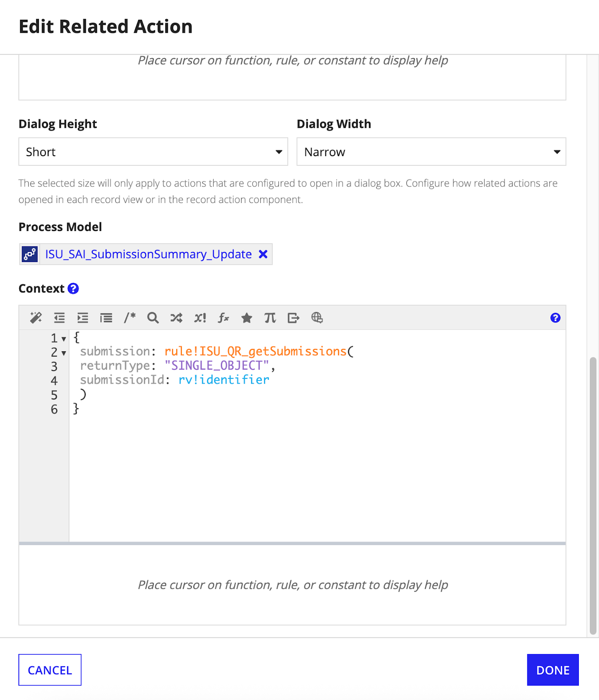Viewport: 599px width, 700px height.
Task: Click the pi symbol toolbar icon
Action: [x=270, y=318]
